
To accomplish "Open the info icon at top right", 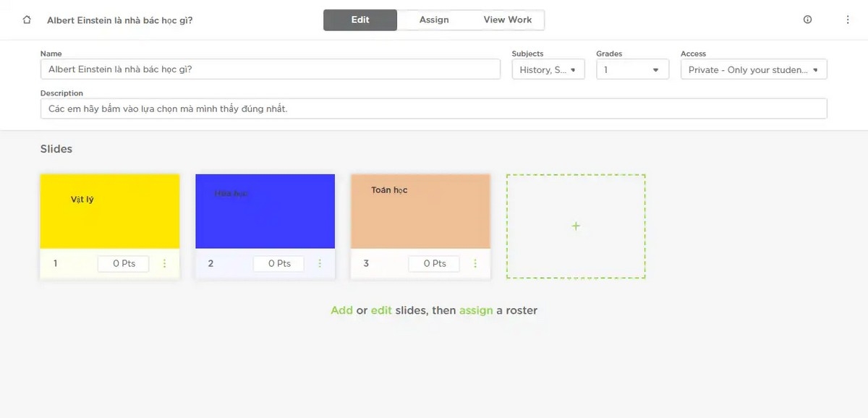I will [808, 20].
